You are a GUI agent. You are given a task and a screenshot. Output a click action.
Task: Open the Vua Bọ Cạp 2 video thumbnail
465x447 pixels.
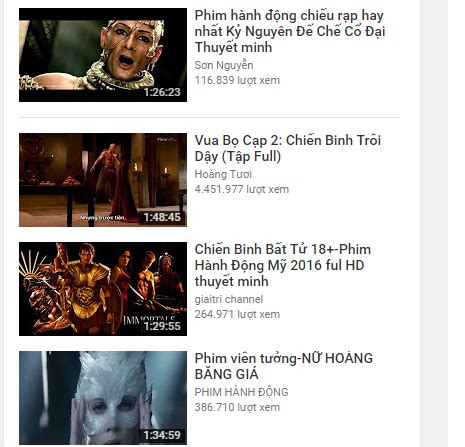click(x=103, y=180)
